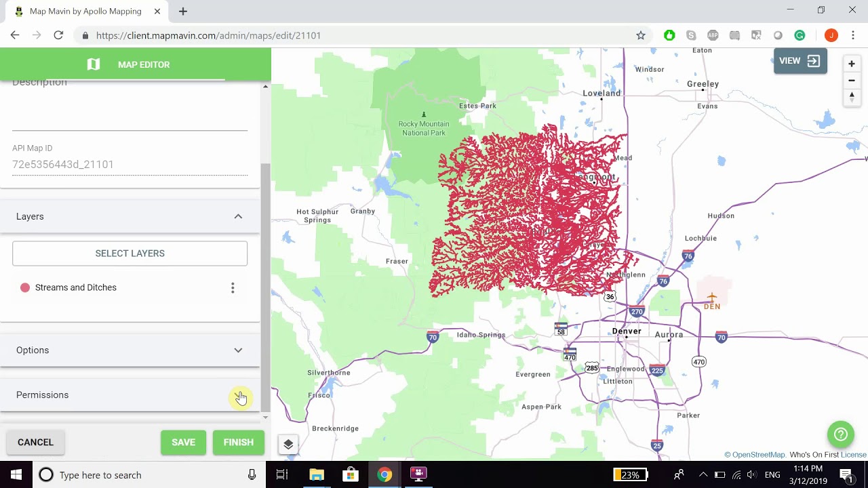
Task: Click the Grammarly extension icon
Action: (x=800, y=35)
